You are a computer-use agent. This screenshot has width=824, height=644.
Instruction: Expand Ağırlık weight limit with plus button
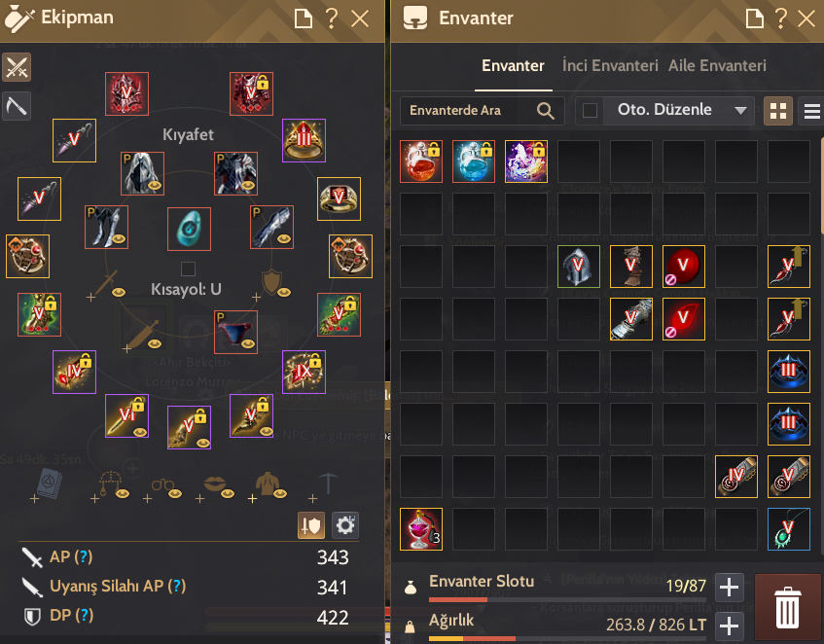pyautogui.click(x=729, y=626)
